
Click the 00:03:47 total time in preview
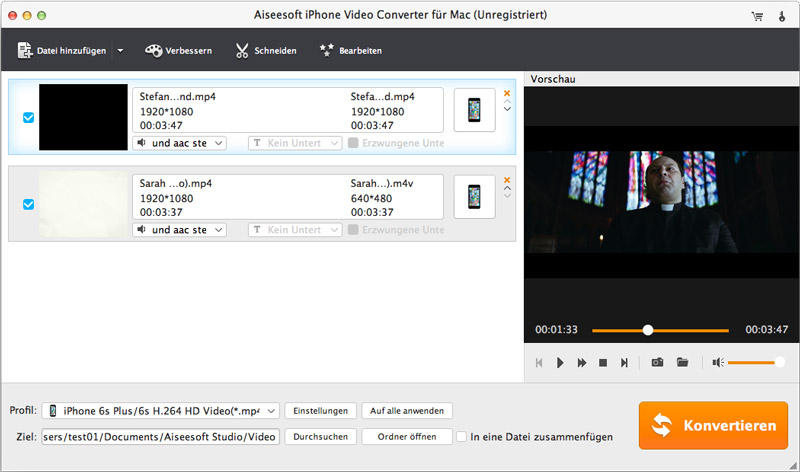click(767, 330)
